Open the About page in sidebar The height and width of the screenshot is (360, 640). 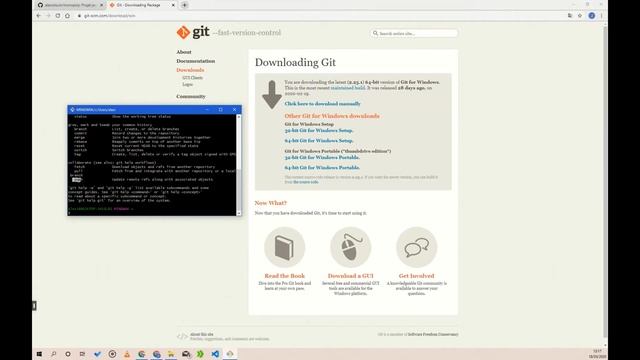184,52
